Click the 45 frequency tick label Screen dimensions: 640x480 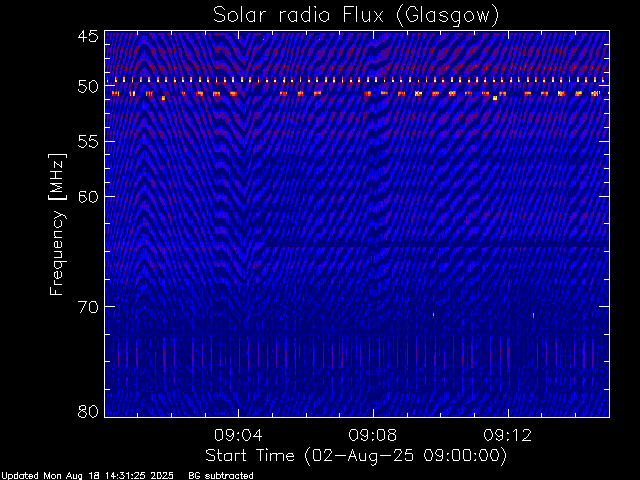click(x=88, y=36)
